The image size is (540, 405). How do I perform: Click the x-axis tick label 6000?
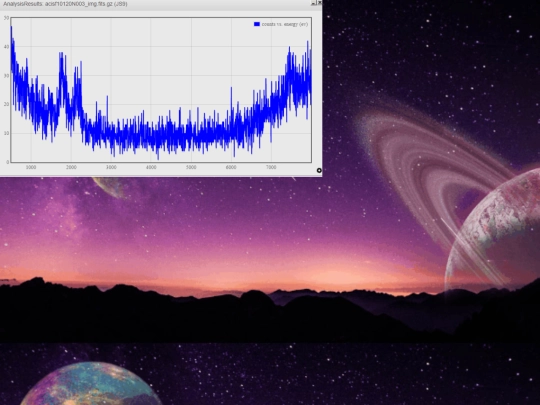[x=231, y=167]
